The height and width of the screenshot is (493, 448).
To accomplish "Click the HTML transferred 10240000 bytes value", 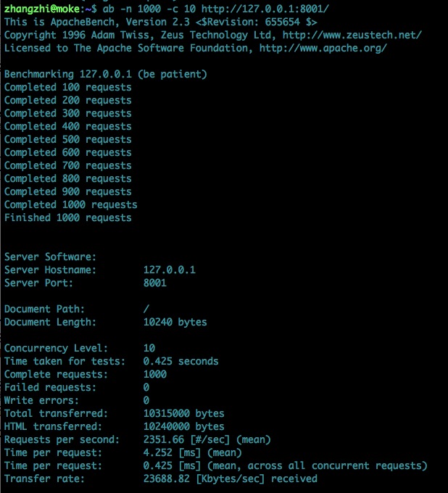I will click(x=184, y=426).
